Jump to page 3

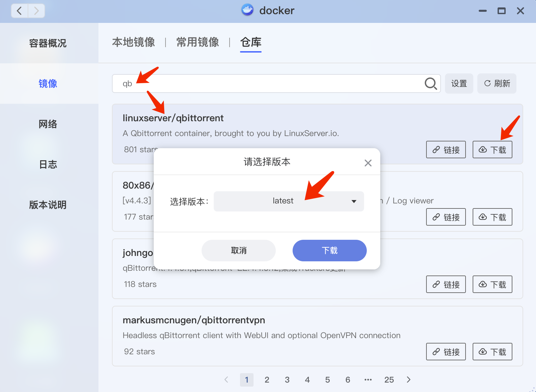pos(287,380)
